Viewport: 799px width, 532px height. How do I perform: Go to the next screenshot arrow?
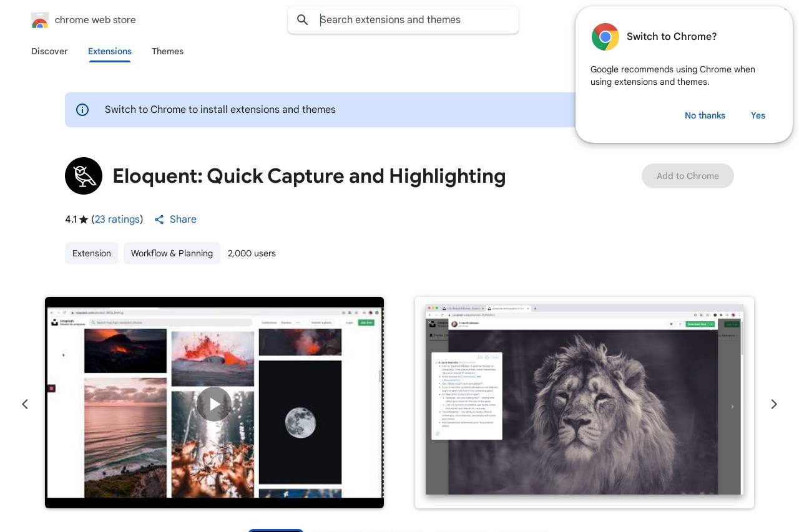[774, 404]
